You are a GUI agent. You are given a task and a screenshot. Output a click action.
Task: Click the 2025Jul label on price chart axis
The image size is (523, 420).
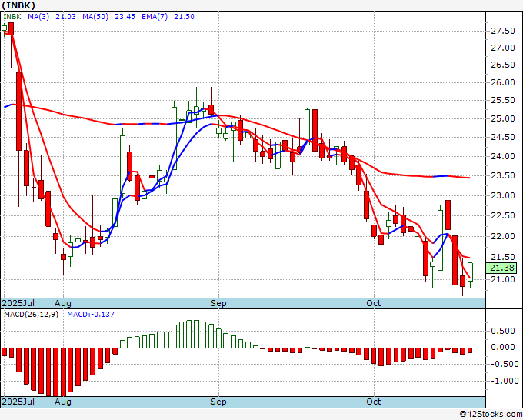(x=18, y=303)
